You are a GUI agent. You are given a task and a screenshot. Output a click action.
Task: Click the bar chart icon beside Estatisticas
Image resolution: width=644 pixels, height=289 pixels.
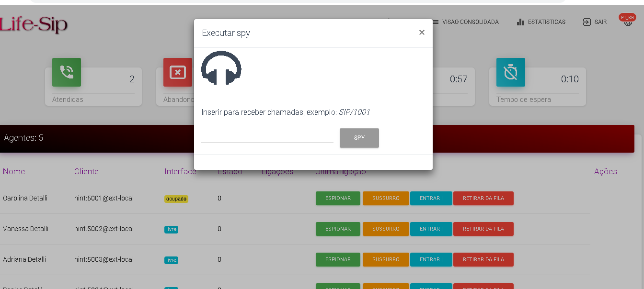520,22
